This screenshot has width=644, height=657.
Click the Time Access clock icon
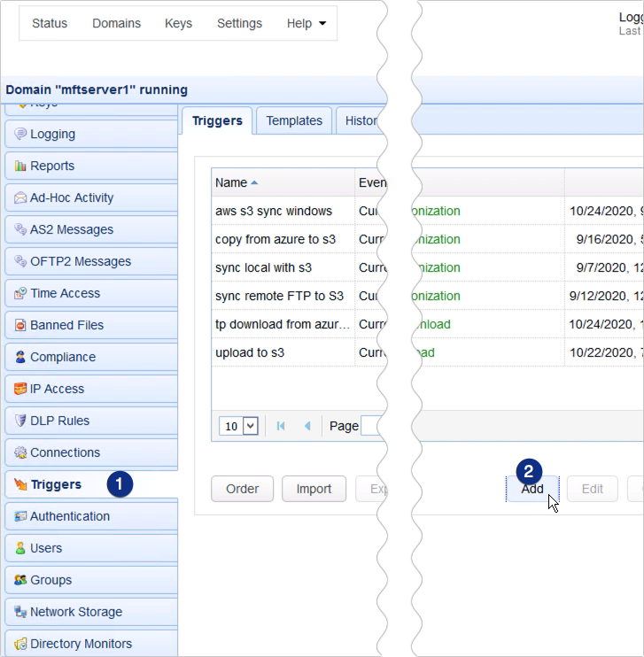click(x=20, y=293)
